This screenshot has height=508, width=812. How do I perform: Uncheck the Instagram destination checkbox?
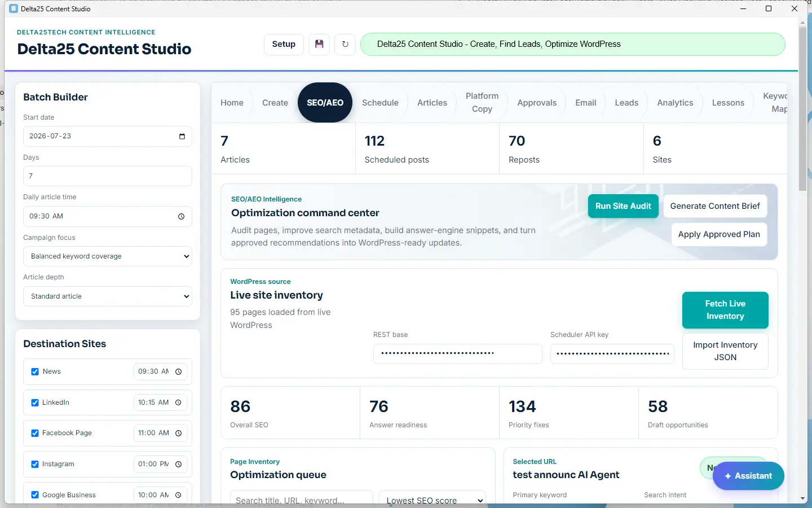[35, 464]
